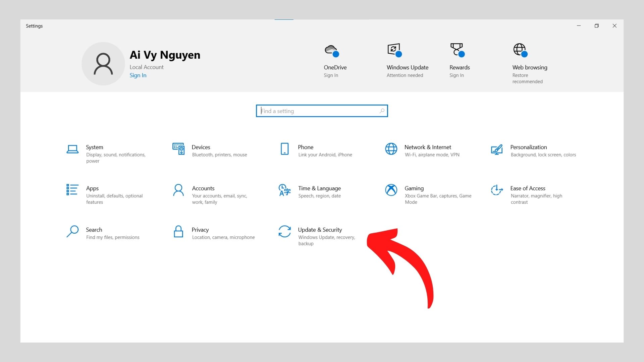
Task: Click 'Narrator, magnifier, high contrast' description
Action: tap(536, 199)
